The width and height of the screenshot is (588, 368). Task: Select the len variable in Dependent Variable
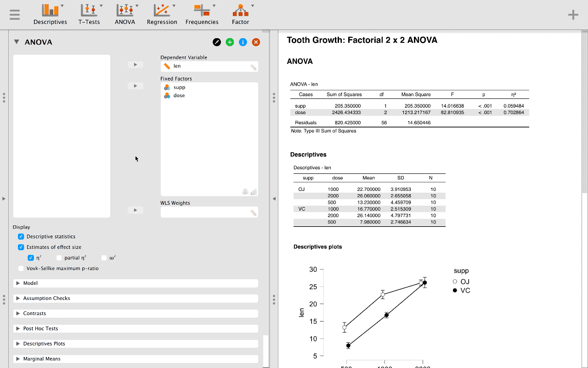177,66
